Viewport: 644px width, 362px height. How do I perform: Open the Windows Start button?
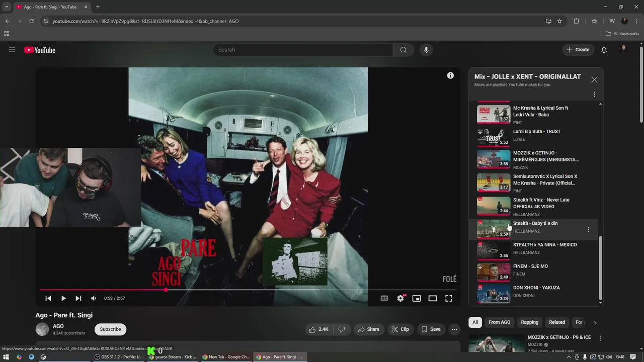point(6,357)
